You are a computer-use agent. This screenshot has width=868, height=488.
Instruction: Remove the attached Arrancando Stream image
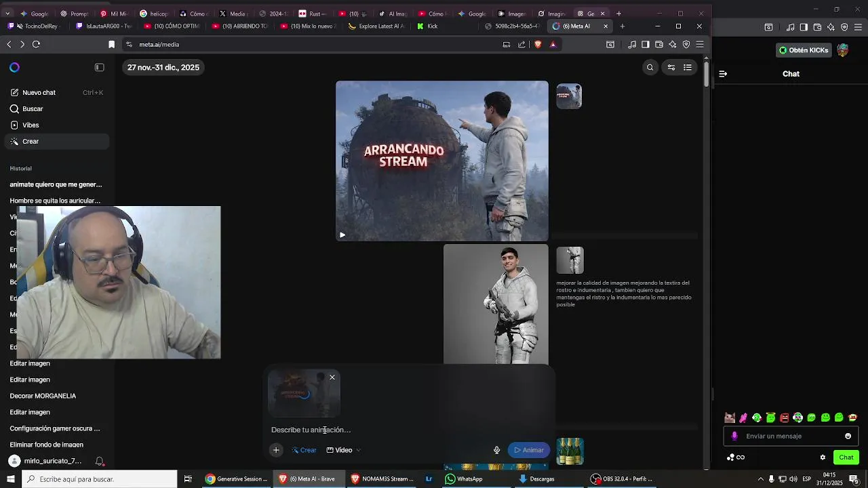pos(332,378)
